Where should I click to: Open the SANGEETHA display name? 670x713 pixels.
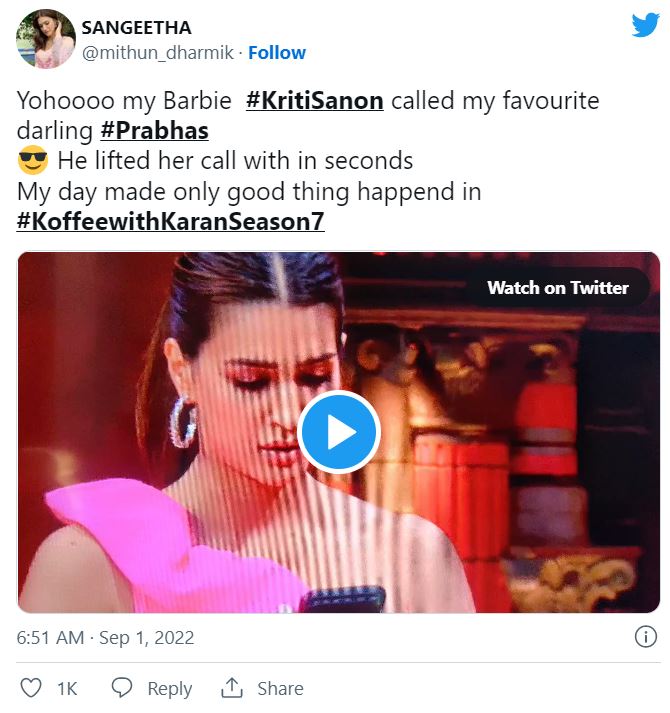coord(136,28)
